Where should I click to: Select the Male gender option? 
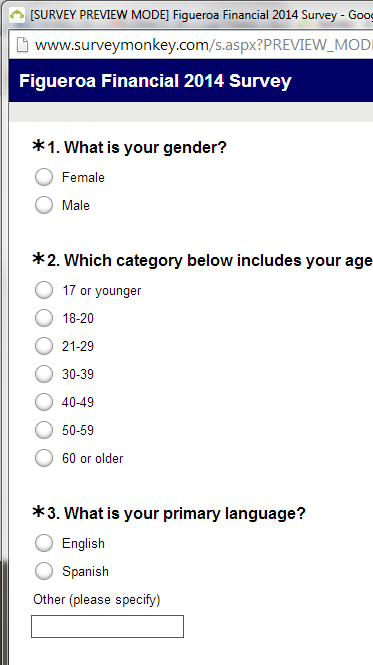point(44,205)
